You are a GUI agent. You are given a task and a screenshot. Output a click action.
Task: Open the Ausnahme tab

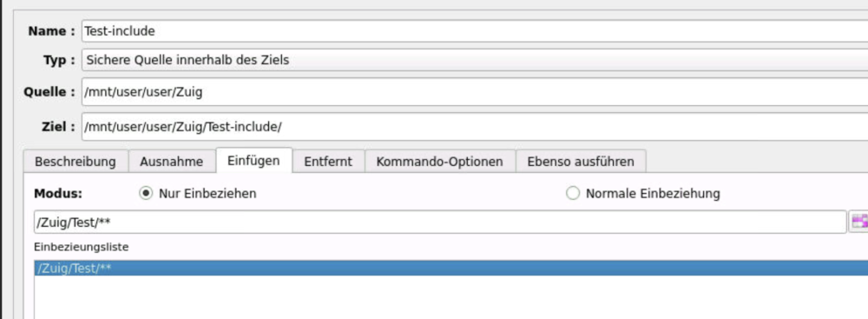[x=172, y=162]
